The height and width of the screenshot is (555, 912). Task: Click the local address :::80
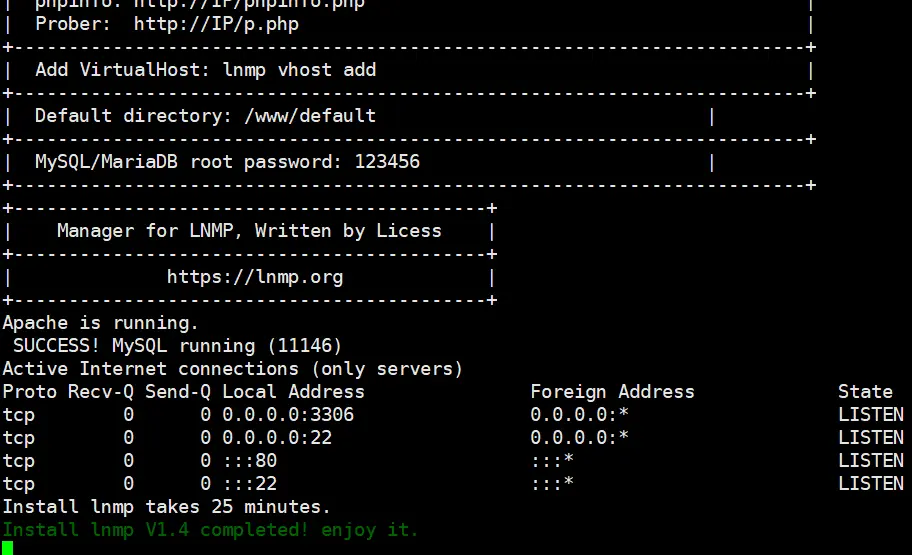coord(250,461)
